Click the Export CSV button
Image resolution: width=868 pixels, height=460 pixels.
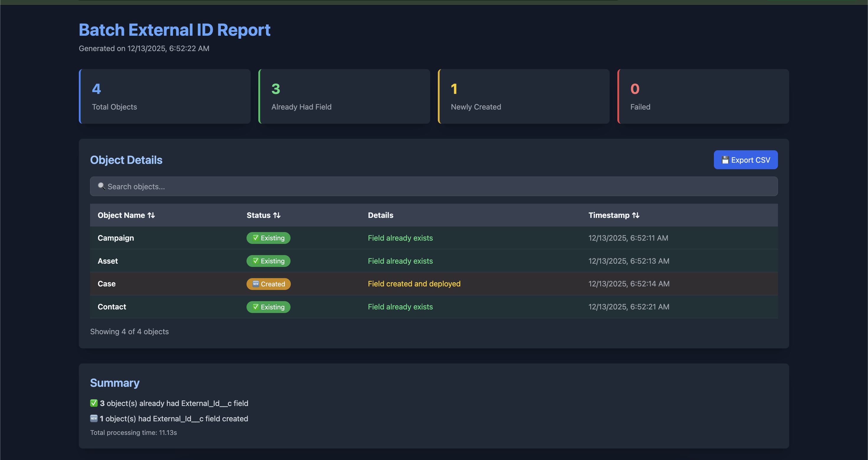point(745,160)
